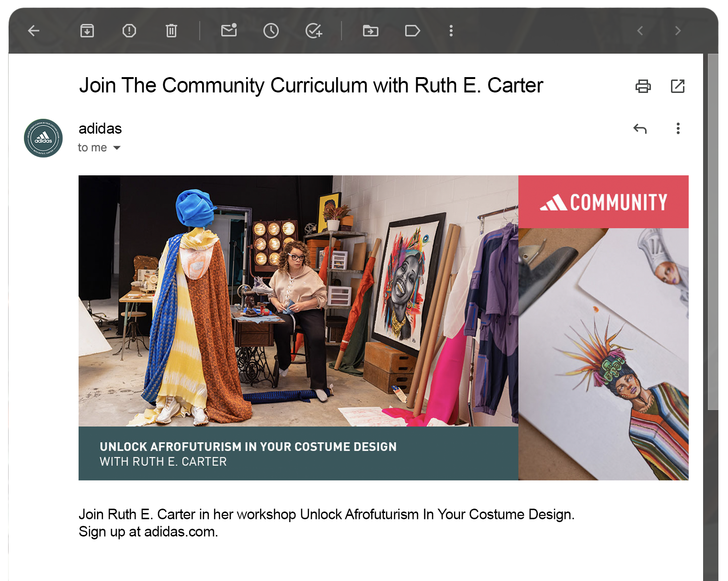Screen dimensions: 728x581
Task: Mark email as unread
Action: pos(229,30)
